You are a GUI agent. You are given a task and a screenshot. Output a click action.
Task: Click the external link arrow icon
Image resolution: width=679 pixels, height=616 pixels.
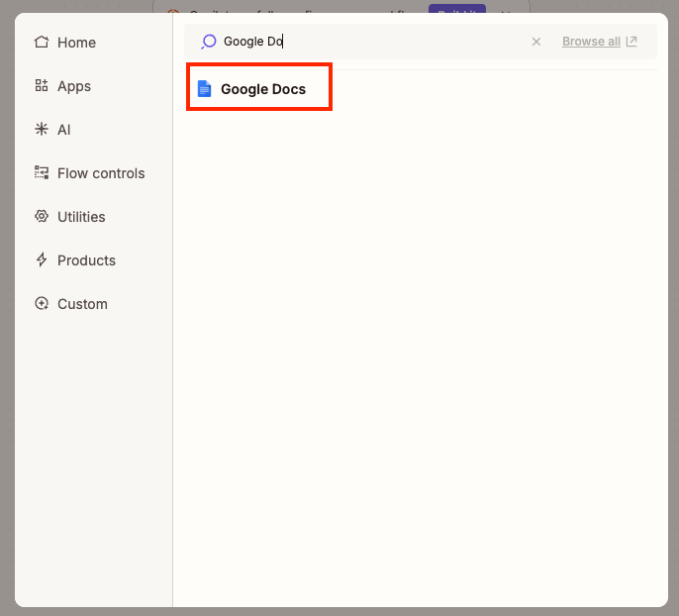[x=631, y=42]
